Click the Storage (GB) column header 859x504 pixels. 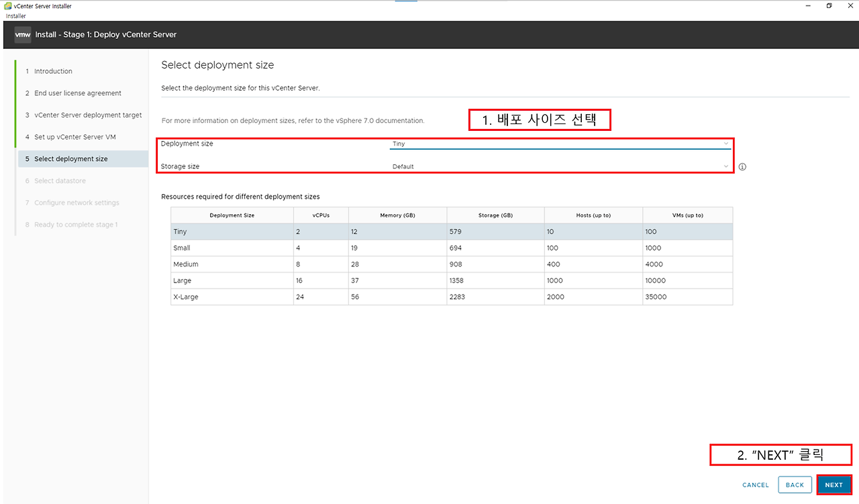pos(495,215)
